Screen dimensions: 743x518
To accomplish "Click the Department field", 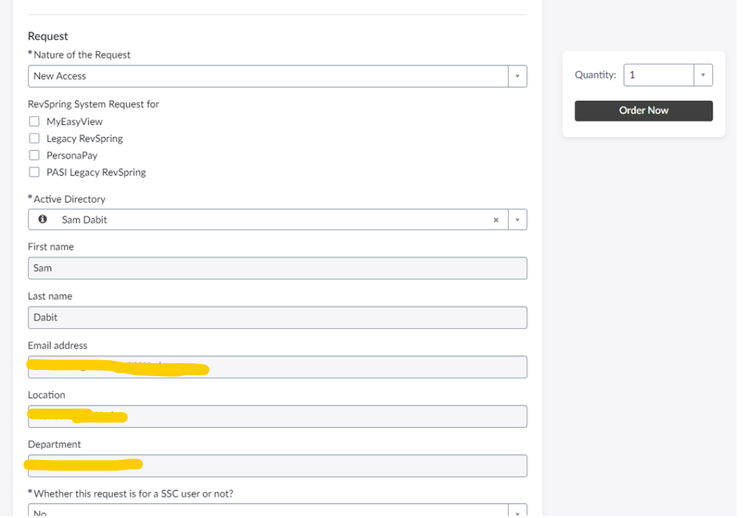I will [x=278, y=466].
